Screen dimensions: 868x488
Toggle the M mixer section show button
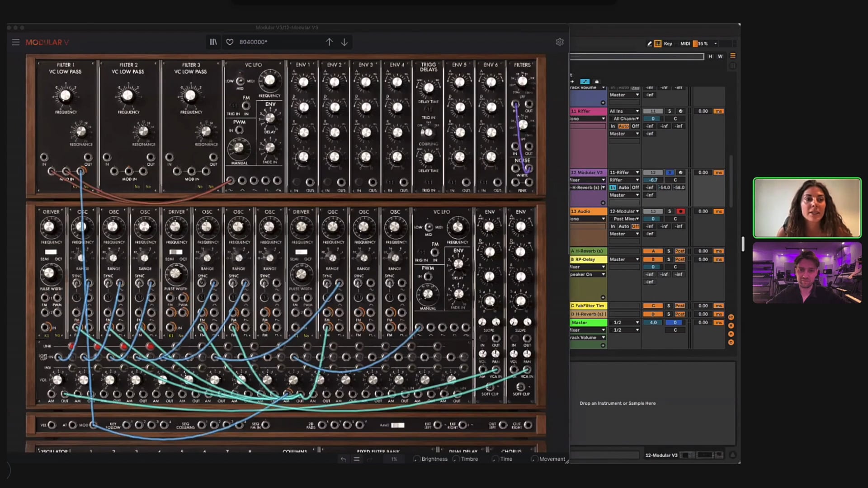731,334
